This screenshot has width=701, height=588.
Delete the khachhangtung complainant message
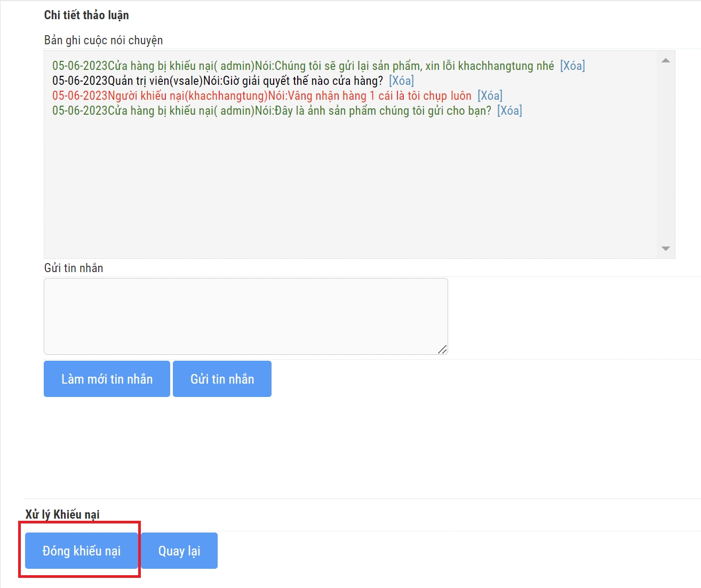tap(489, 96)
